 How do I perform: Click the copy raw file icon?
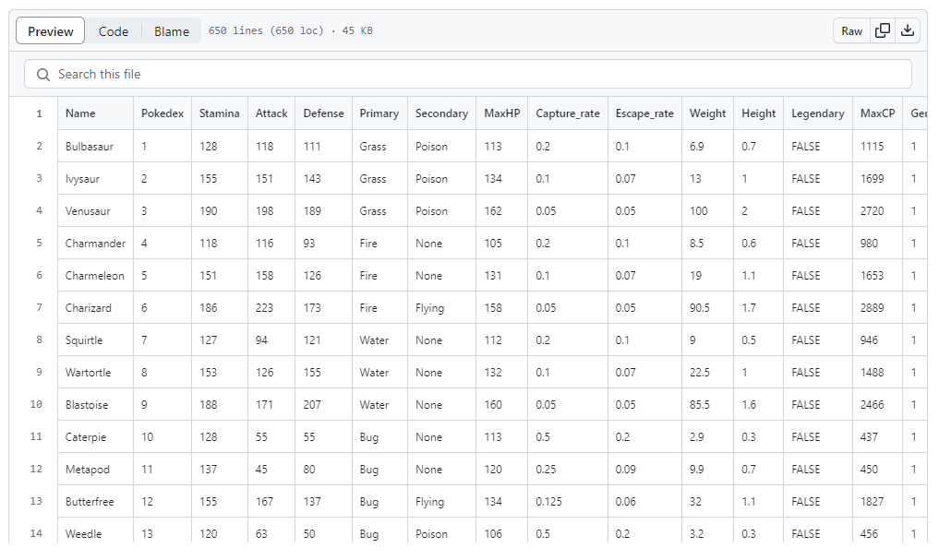click(x=883, y=30)
